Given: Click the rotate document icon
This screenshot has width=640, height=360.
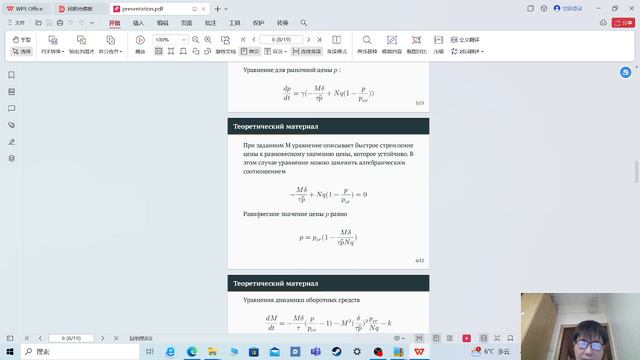Looking at the screenshot, I should click(x=225, y=40).
